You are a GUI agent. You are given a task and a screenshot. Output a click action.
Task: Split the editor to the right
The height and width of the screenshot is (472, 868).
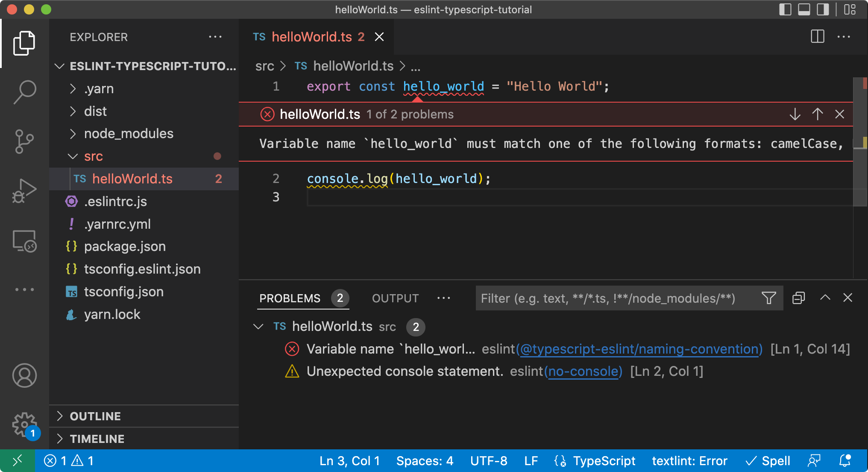[x=817, y=37]
